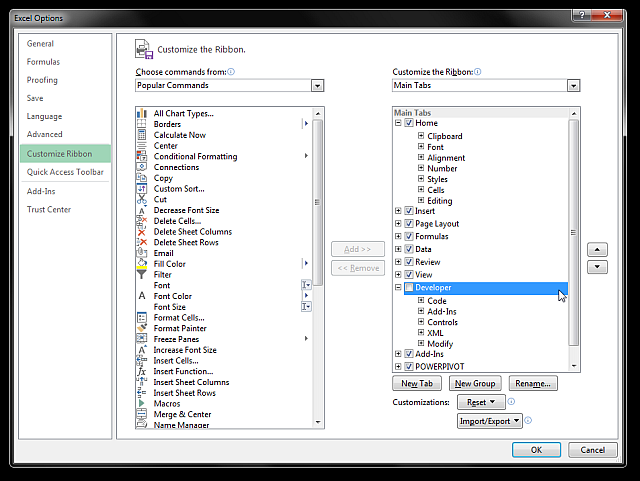Toggle the Formulas tab checkbox
The width and height of the screenshot is (640, 481).
coord(409,236)
